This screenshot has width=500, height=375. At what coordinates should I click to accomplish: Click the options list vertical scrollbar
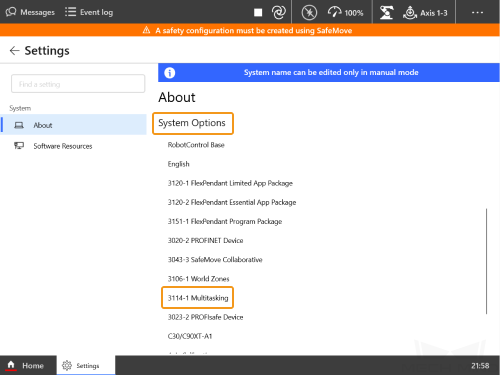pyautogui.click(x=486, y=261)
